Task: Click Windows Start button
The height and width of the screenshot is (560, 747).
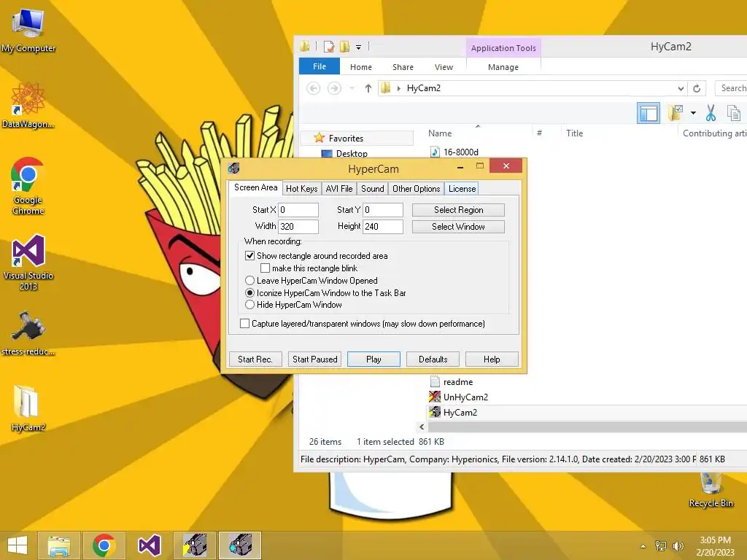Action: [x=18, y=545]
